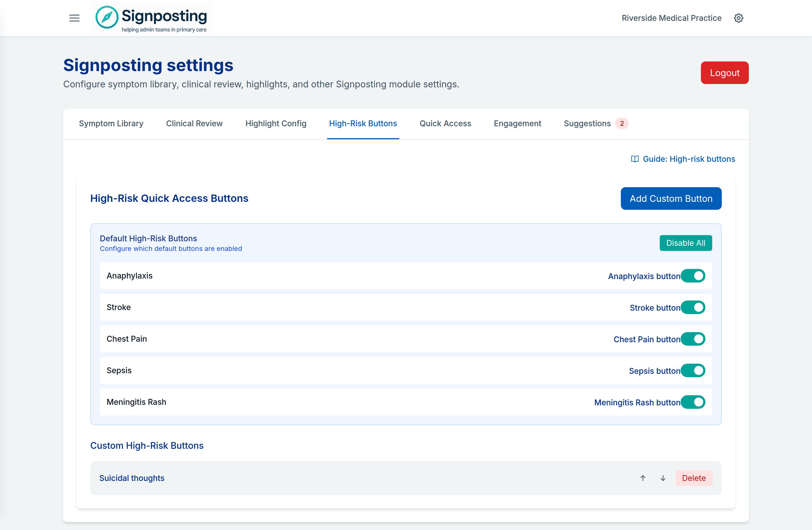Turn off the Sepsis button switch
The image size is (812, 530).
tap(693, 370)
